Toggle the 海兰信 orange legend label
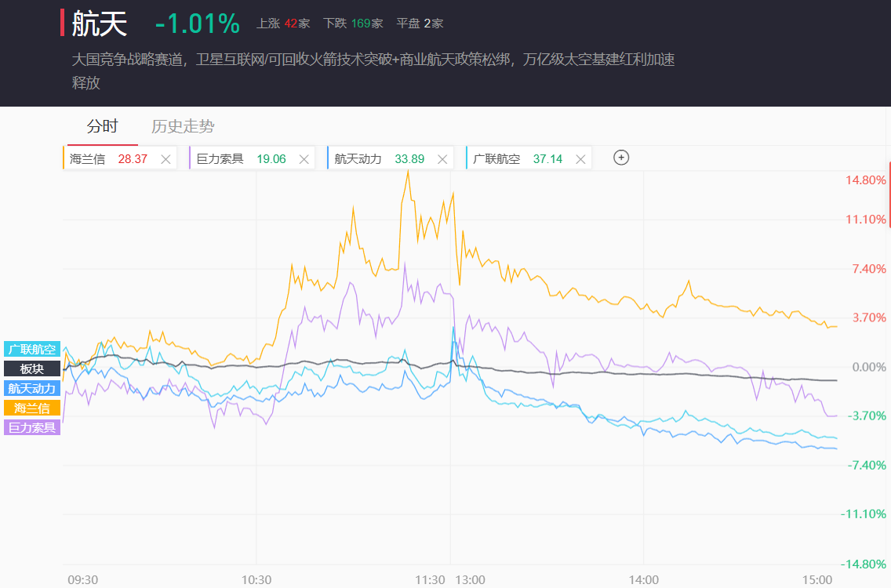The image size is (891, 588). 32,408
